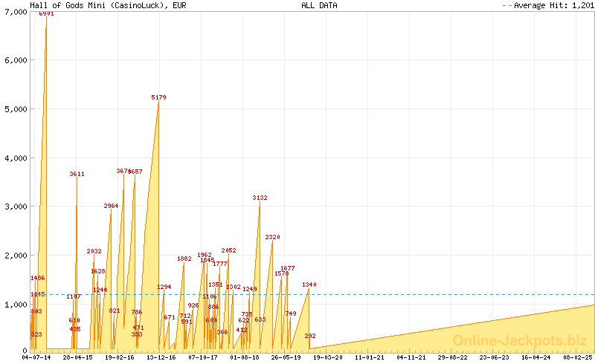Select the 19-03-20 x-axis date label
The image size is (595, 364).
(x=327, y=357)
